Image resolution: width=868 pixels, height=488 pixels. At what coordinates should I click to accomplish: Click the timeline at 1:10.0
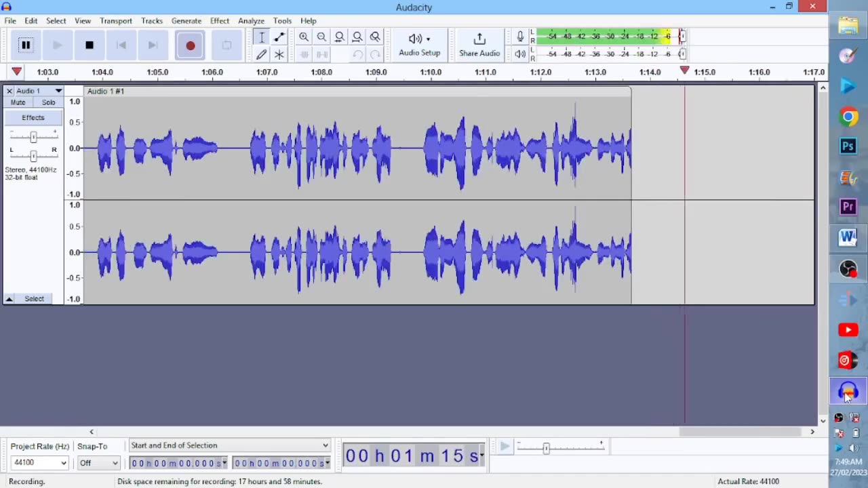click(430, 72)
